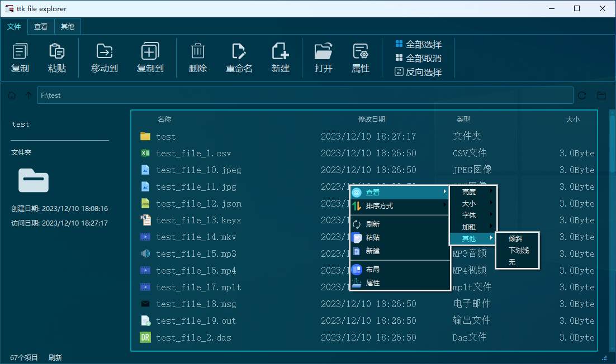Choose 粘贴 in the context menu
This screenshot has height=364, width=616.
pyautogui.click(x=400, y=237)
